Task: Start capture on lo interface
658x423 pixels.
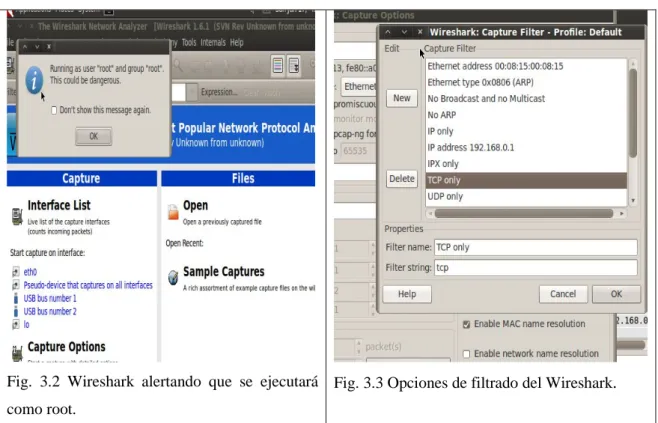Action: pyautogui.click(x=26, y=324)
